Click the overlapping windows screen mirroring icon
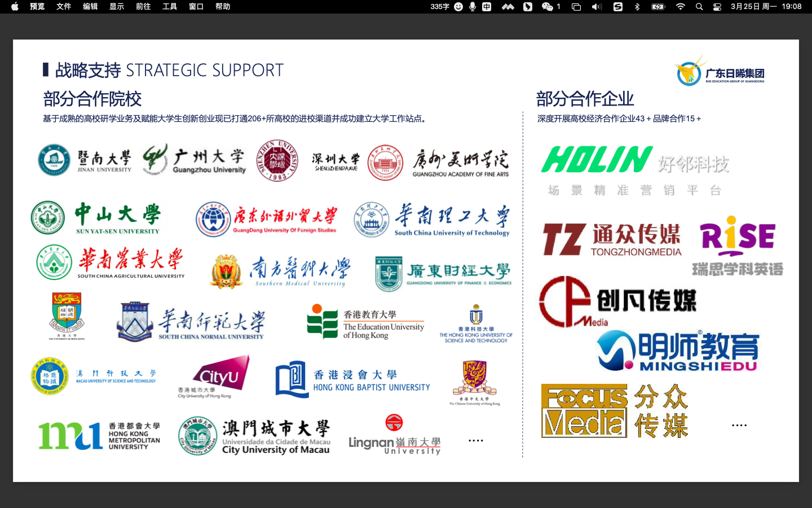 pyautogui.click(x=576, y=7)
